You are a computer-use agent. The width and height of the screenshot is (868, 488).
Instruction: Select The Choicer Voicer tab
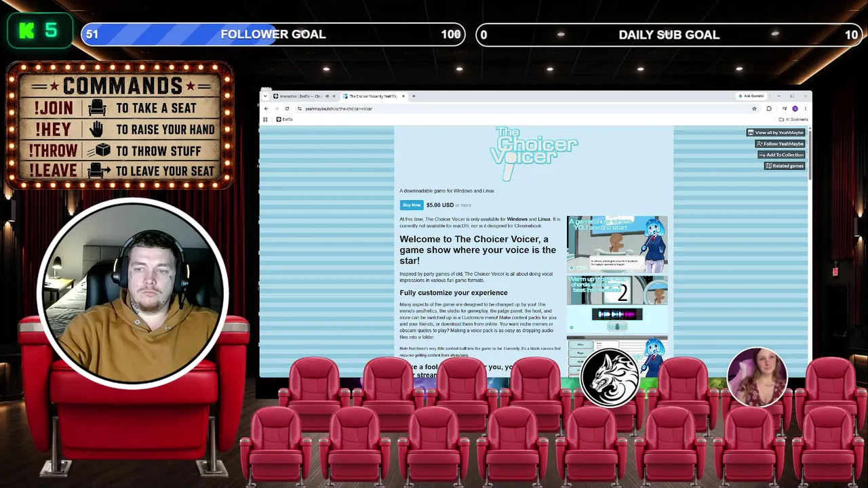tap(373, 96)
